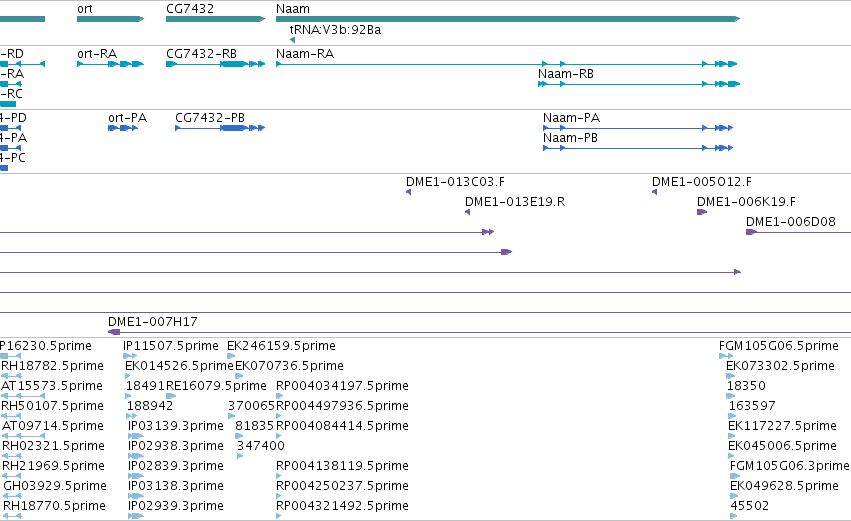Select EST IP02938.3prime
851x521 pixels.
[x=176, y=446]
